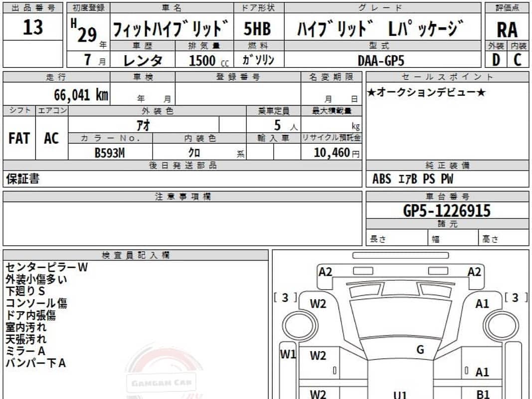Click chassis number GP5-1226915
The width and height of the screenshot is (532, 399).
447,210
